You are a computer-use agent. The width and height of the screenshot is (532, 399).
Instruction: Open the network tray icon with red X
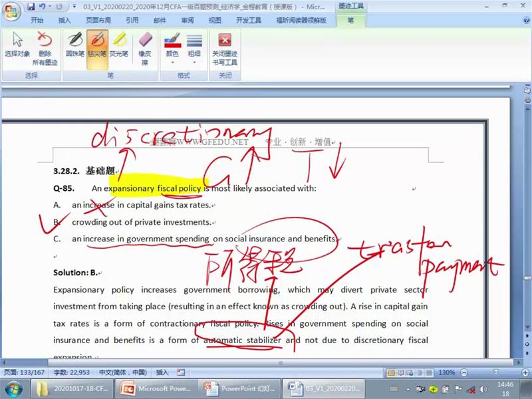[471, 390]
